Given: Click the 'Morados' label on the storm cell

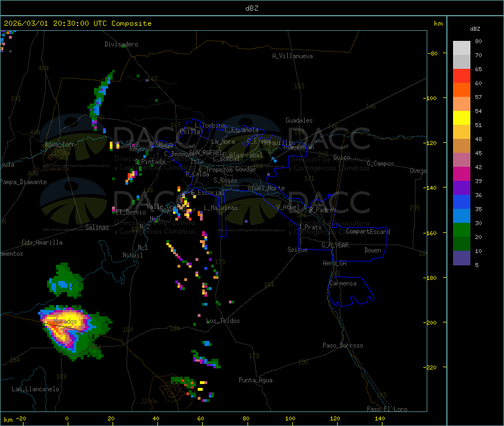Looking at the screenshot, I should click(x=65, y=321).
